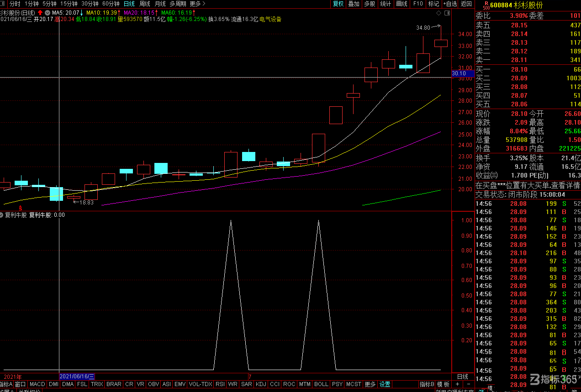Select the EMV indicator tab
The width and height of the screenshot is (581, 392).
point(180,384)
